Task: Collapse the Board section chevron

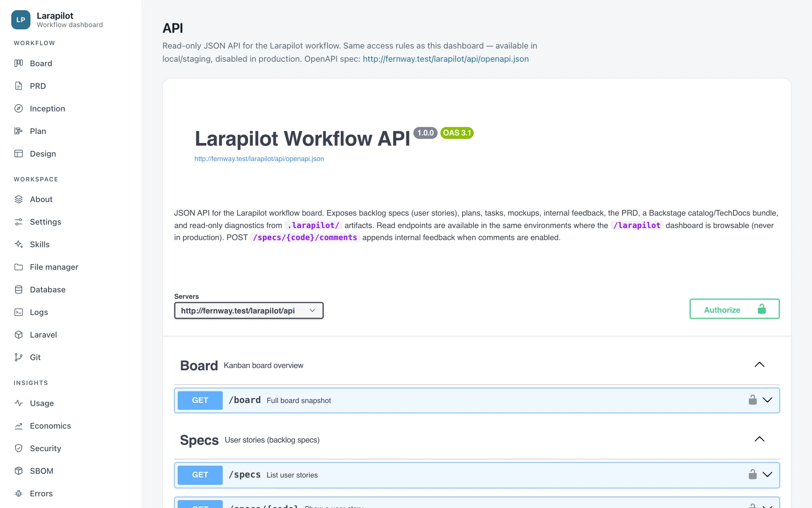Action: click(x=759, y=365)
